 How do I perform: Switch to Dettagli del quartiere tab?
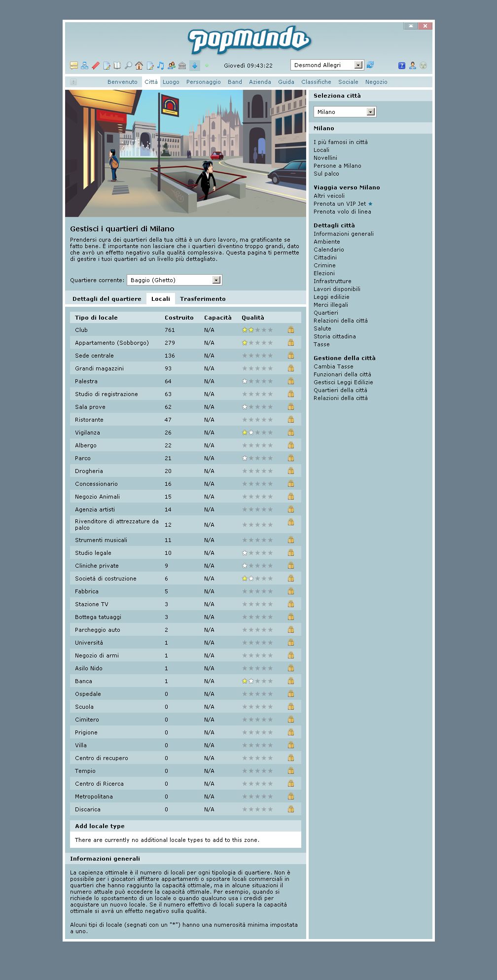(x=106, y=299)
